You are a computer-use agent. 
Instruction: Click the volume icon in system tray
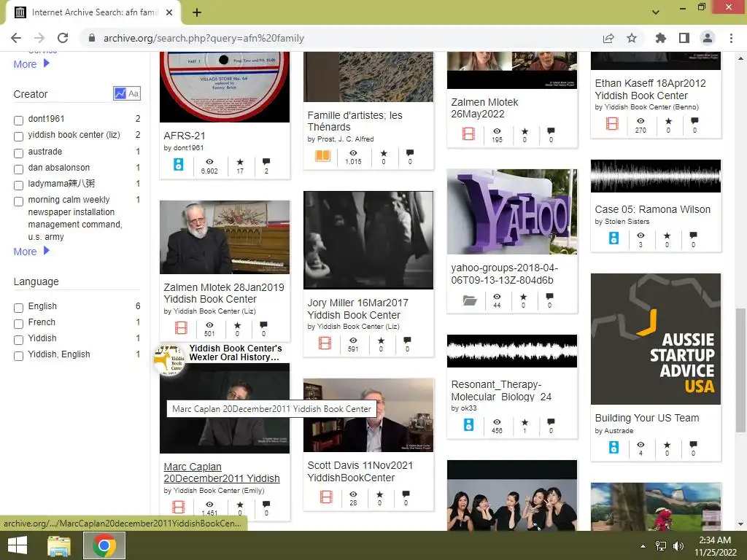[x=678, y=546]
